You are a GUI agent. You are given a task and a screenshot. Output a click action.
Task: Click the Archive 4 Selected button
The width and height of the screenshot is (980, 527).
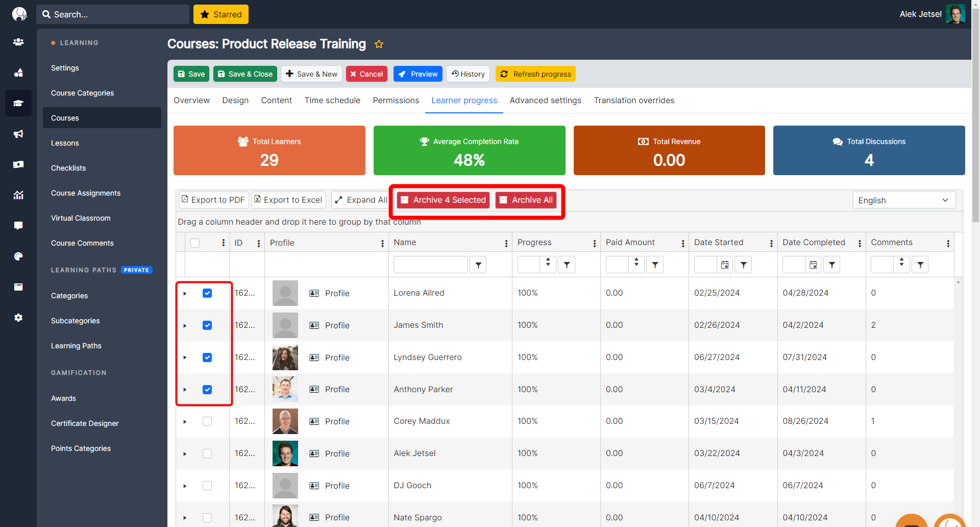[x=443, y=200]
